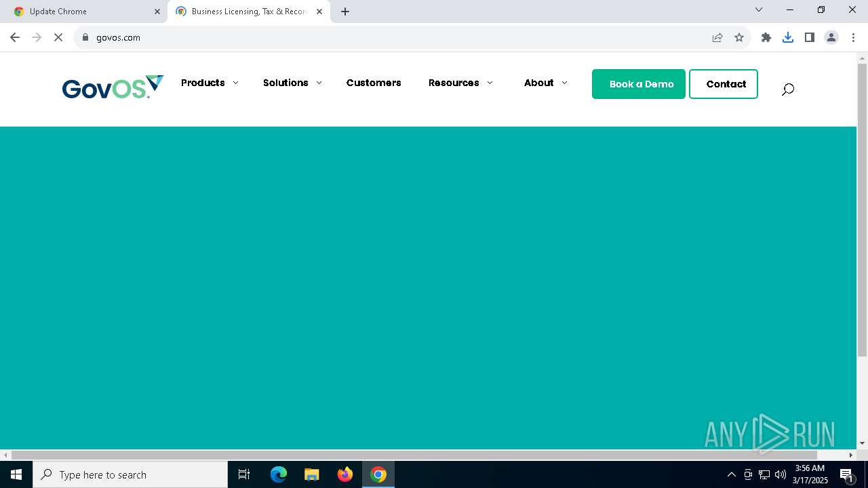
Task: Open a new tab with plus button
Action: click(345, 12)
